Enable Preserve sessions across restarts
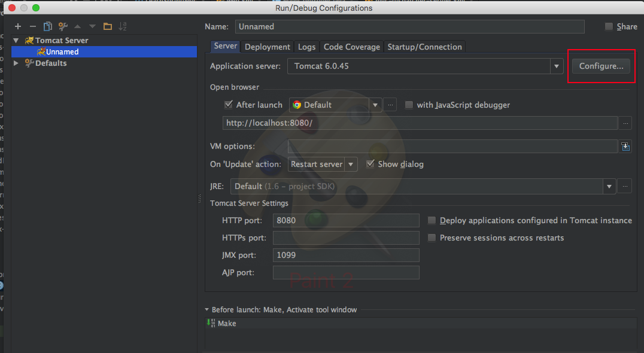This screenshot has height=353, width=644. tap(432, 238)
